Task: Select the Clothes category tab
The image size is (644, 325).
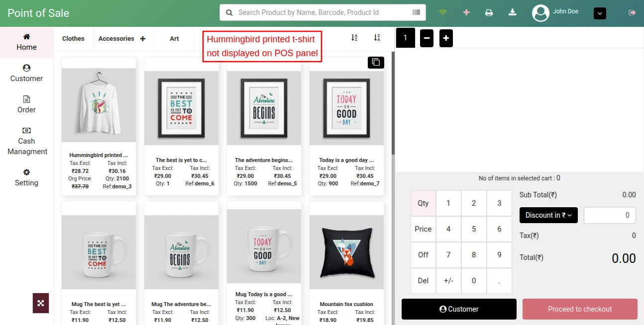Action: [73, 38]
